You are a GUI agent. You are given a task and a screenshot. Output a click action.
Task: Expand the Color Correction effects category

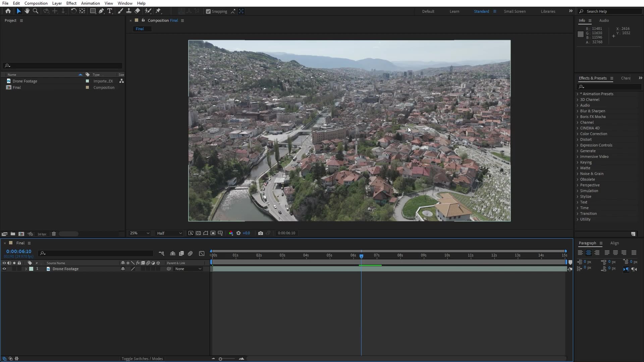578,134
